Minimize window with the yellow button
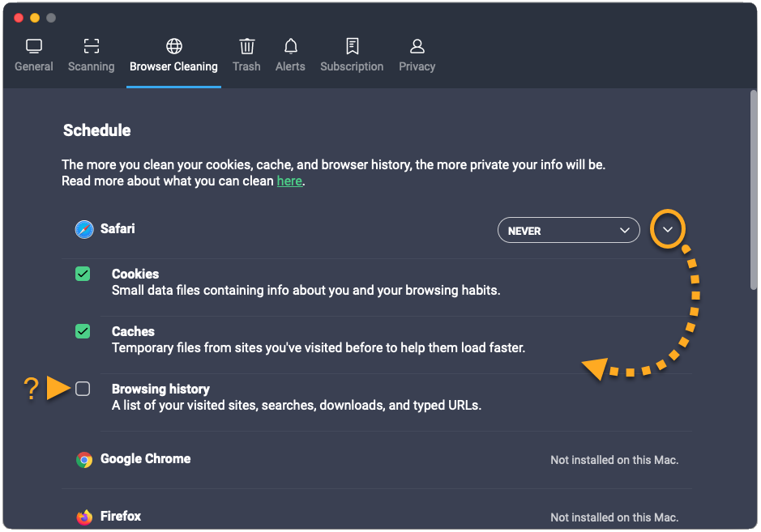The width and height of the screenshot is (761, 532). coord(35,18)
